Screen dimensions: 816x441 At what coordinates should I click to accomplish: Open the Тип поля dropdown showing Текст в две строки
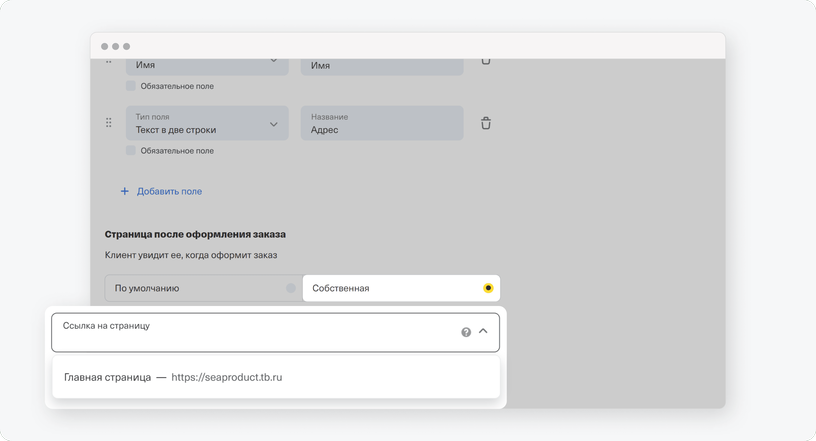pyautogui.click(x=207, y=123)
